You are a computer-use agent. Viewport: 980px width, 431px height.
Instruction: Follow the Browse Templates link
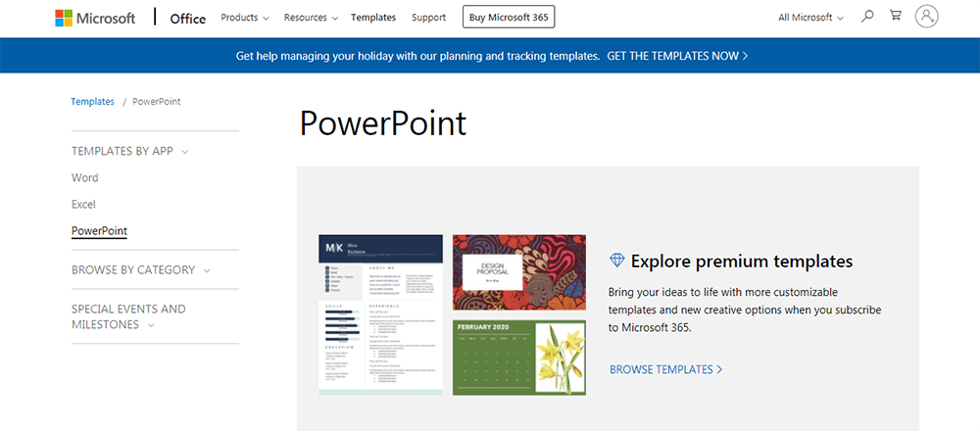click(665, 369)
